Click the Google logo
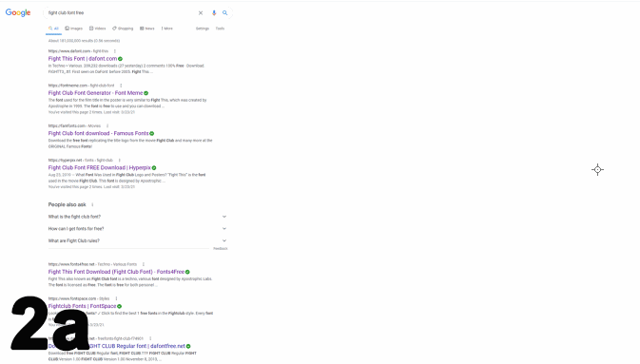Image resolution: width=640 pixels, height=364 pixels. (18, 12)
